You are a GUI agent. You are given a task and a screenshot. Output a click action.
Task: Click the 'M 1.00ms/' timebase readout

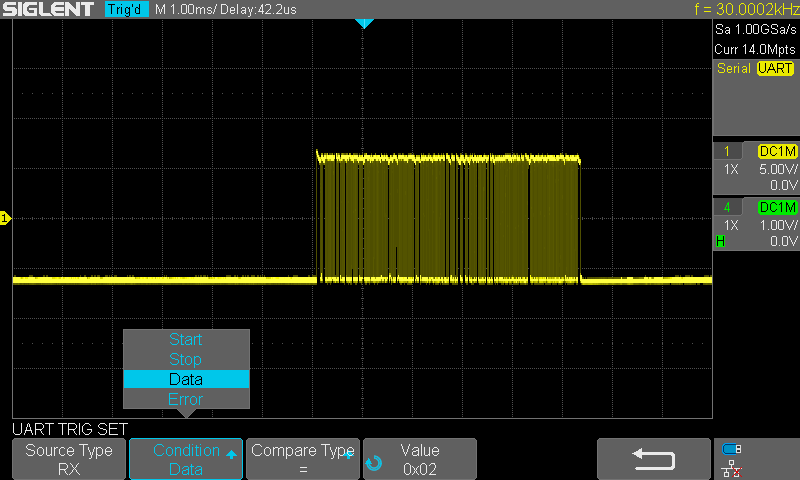185,9
